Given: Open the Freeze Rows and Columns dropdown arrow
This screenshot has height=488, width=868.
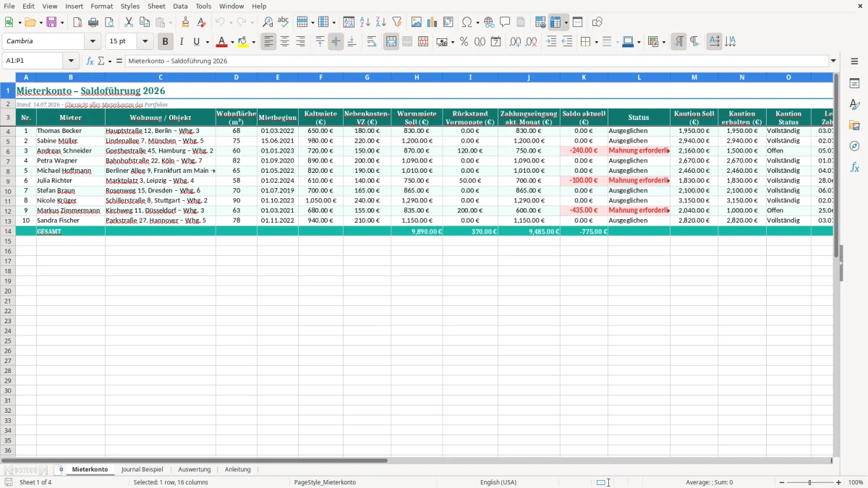Looking at the screenshot, I should [566, 22].
